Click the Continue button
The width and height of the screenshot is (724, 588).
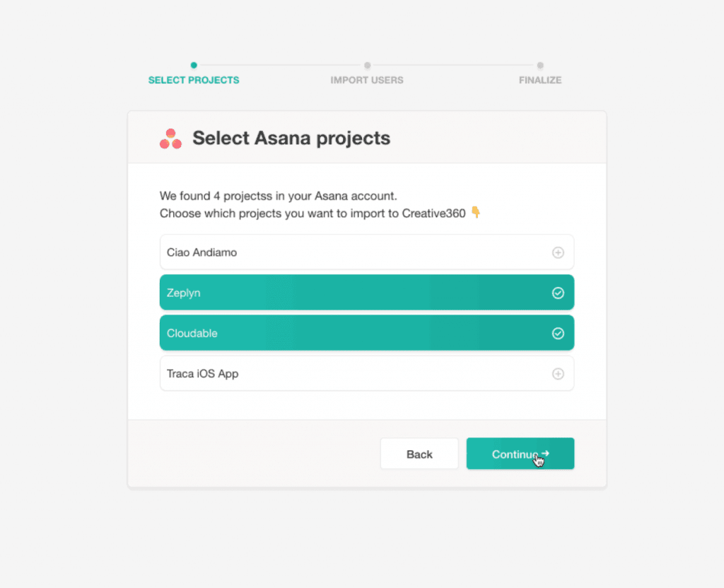click(520, 454)
